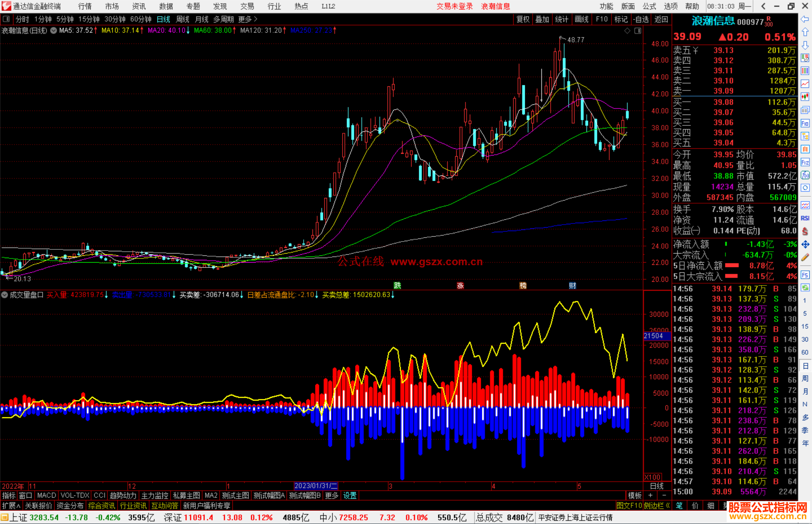Click the F10 info icon in sidebar
The width and height of the screenshot is (812, 524).
point(805,123)
